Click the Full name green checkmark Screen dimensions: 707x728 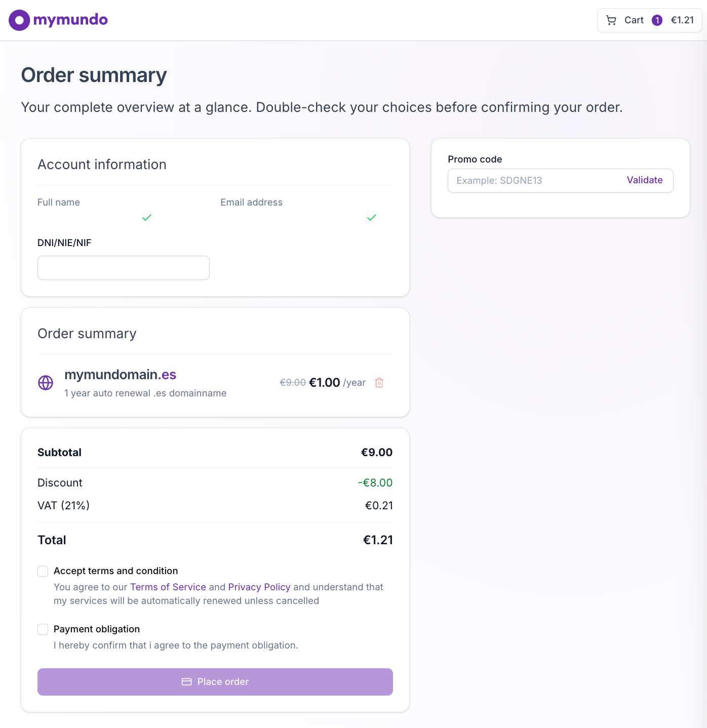coord(147,217)
